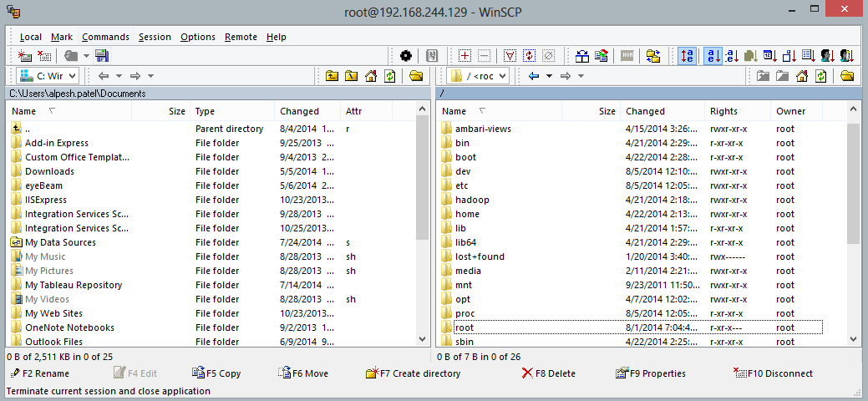This screenshot has height=401, width=868.
Task: Click local panel Back arrow
Action: (104, 76)
